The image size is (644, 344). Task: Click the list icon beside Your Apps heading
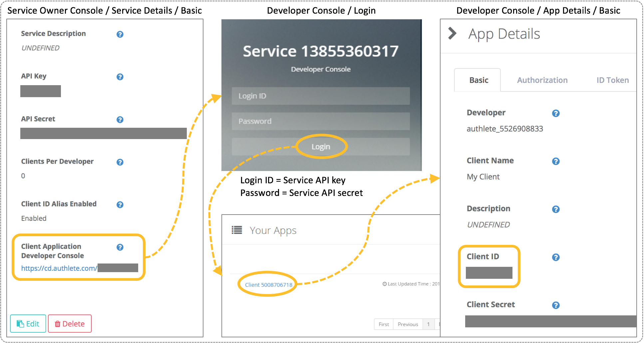[237, 230]
